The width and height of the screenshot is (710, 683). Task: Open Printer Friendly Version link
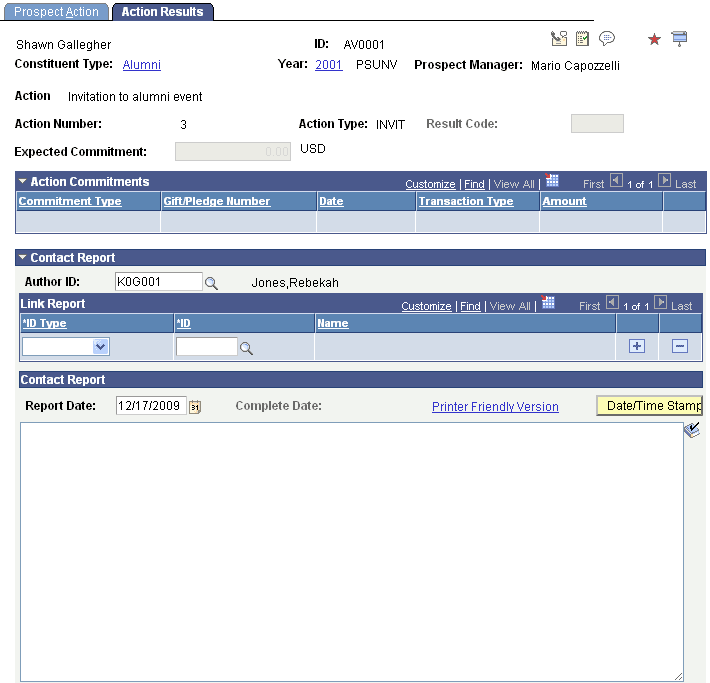[495, 407]
